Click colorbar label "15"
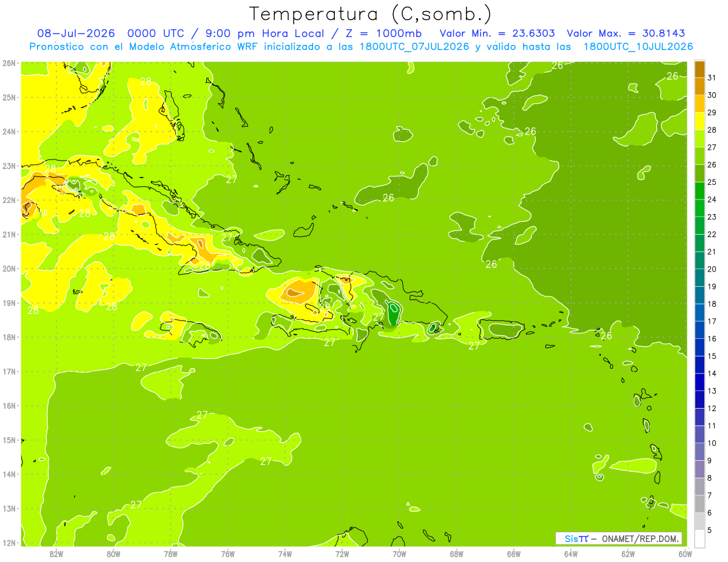Screen dimensions: 728x562 pos(712,356)
